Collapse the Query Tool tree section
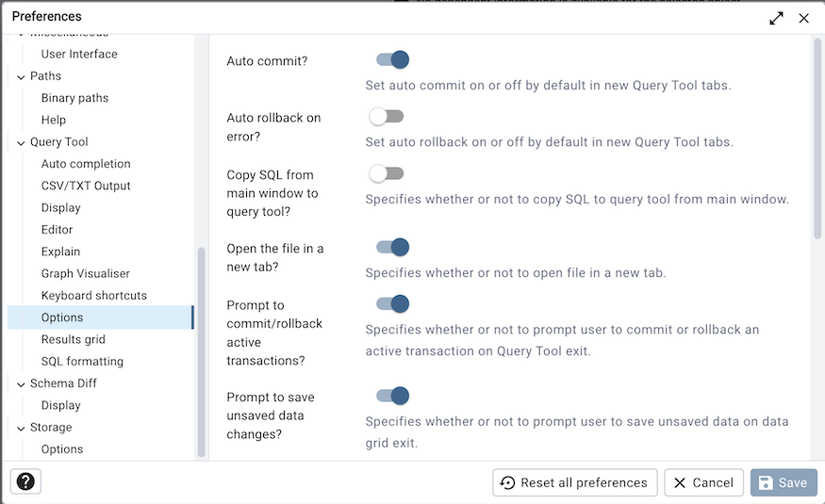 tap(21, 143)
